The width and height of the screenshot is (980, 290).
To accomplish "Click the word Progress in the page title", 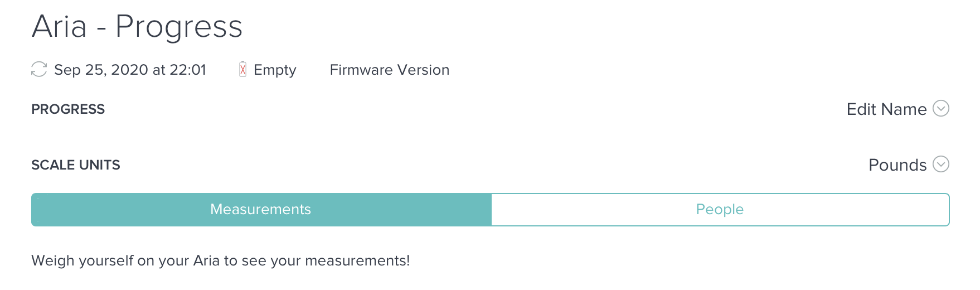I will (x=179, y=27).
